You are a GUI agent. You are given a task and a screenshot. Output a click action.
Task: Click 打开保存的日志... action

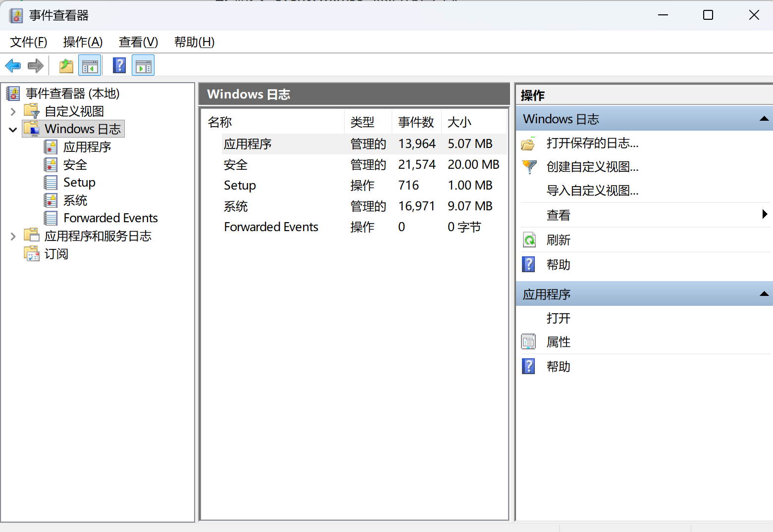click(592, 143)
